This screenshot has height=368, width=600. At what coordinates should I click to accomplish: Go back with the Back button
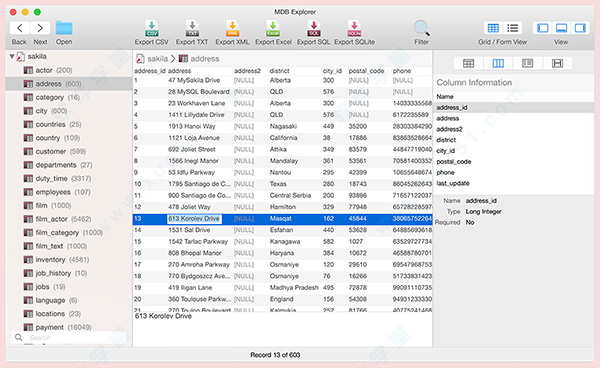point(20,28)
